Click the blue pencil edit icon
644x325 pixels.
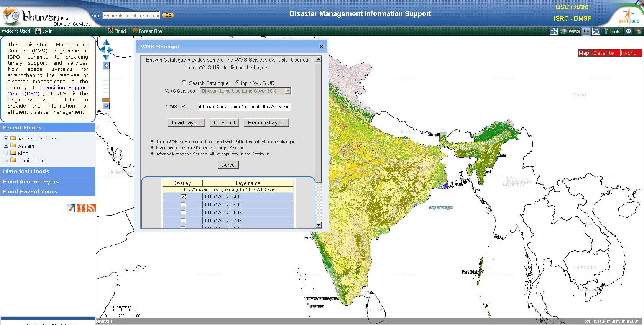click(x=71, y=208)
